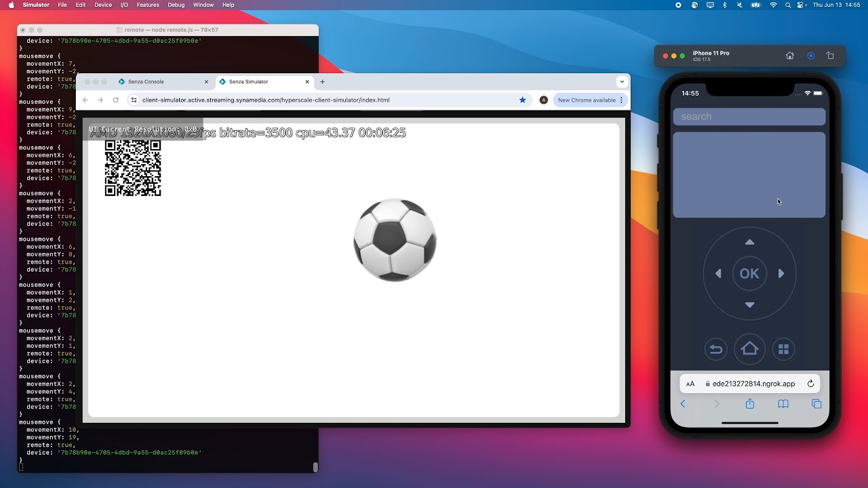The image size is (868, 488).
Task: Tap the remote apps grid button
Action: pos(783,349)
